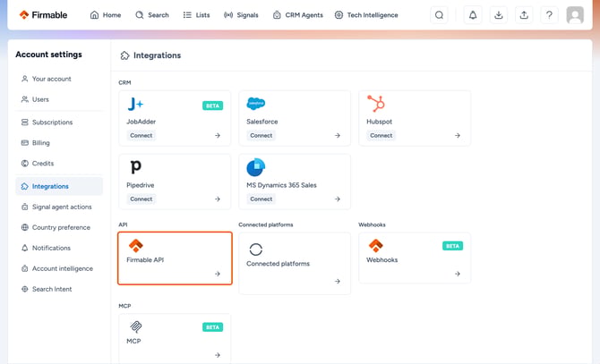Image resolution: width=600 pixels, height=364 pixels.
Task: Click the Webhooks card logo icon
Action: (376, 246)
